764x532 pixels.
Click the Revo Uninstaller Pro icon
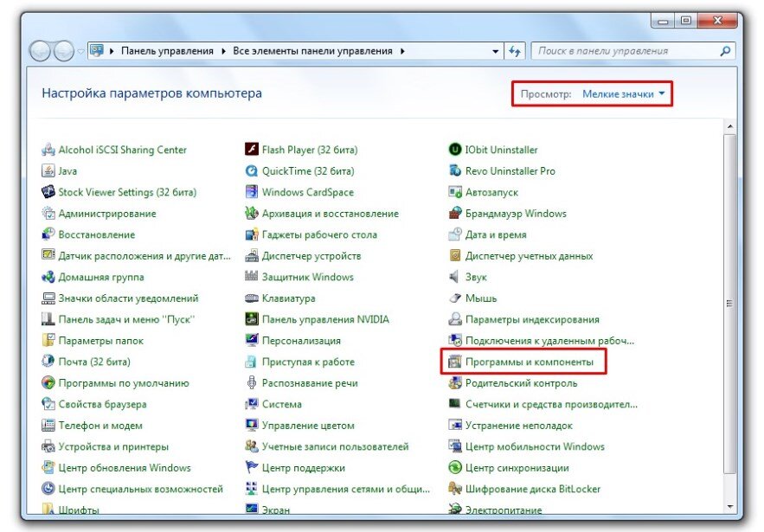pyautogui.click(x=454, y=171)
